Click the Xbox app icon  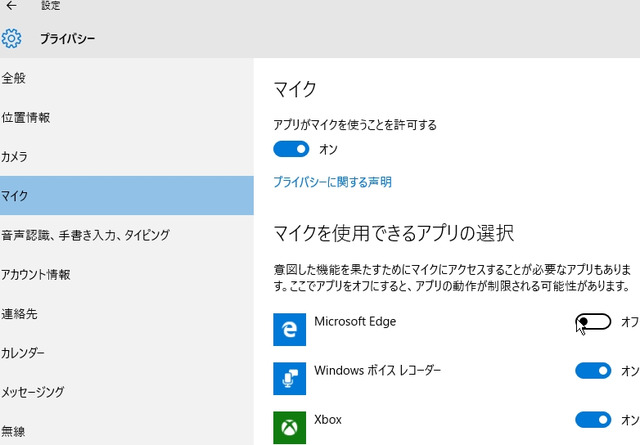[x=289, y=427]
